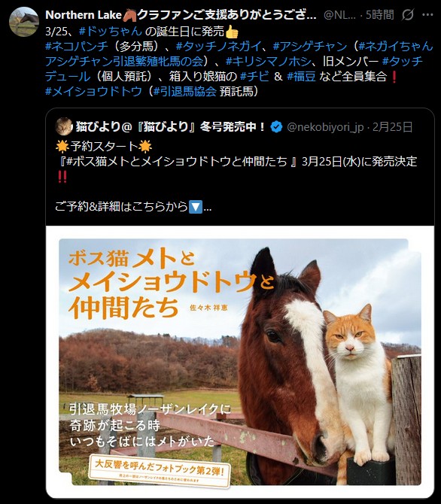
Task: Open the book cover image with horse and cat
Action: pos(240,362)
